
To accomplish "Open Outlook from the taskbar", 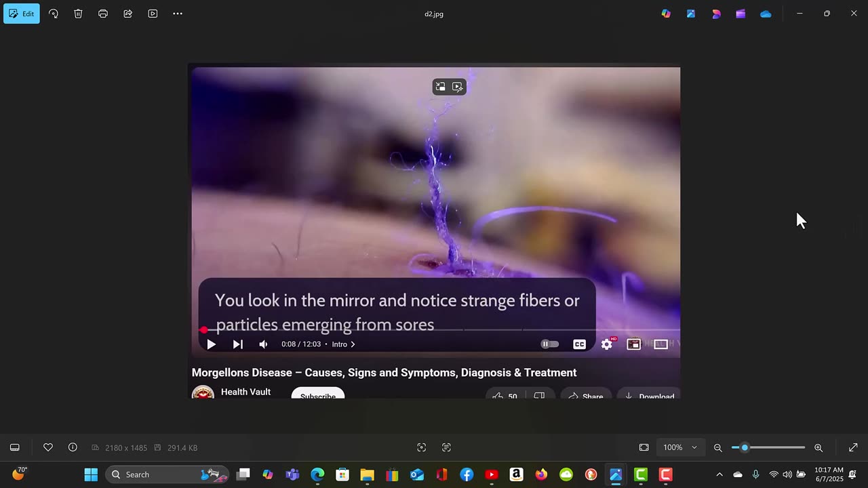I will pyautogui.click(x=417, y=474).
